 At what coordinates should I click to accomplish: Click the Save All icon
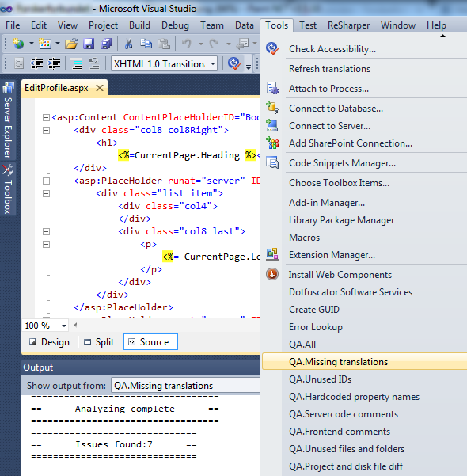(106, 44)
